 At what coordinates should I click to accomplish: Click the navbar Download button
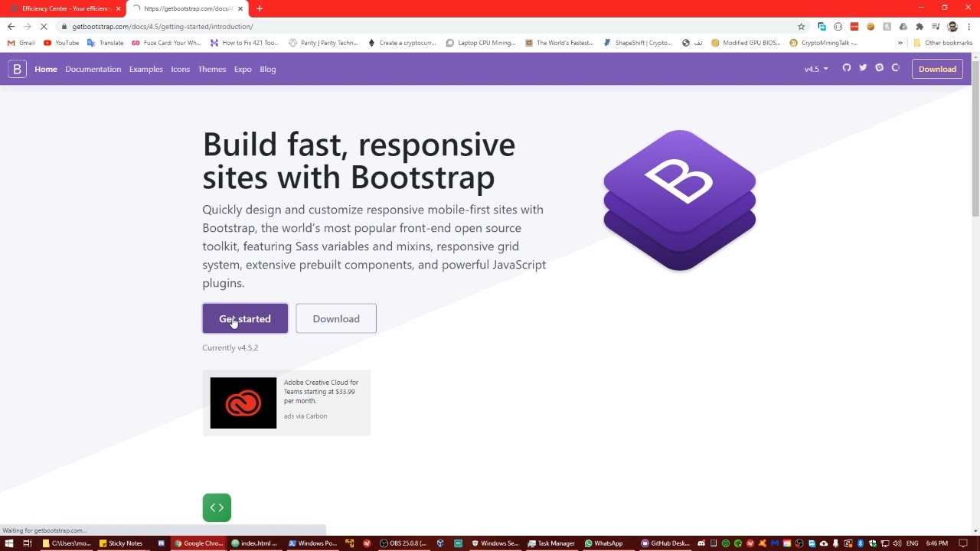pos(937,69)
